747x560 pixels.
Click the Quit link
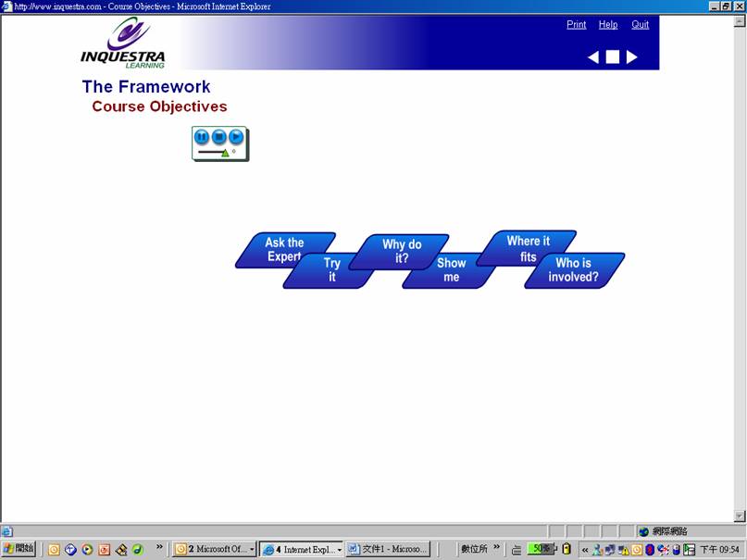640,25
